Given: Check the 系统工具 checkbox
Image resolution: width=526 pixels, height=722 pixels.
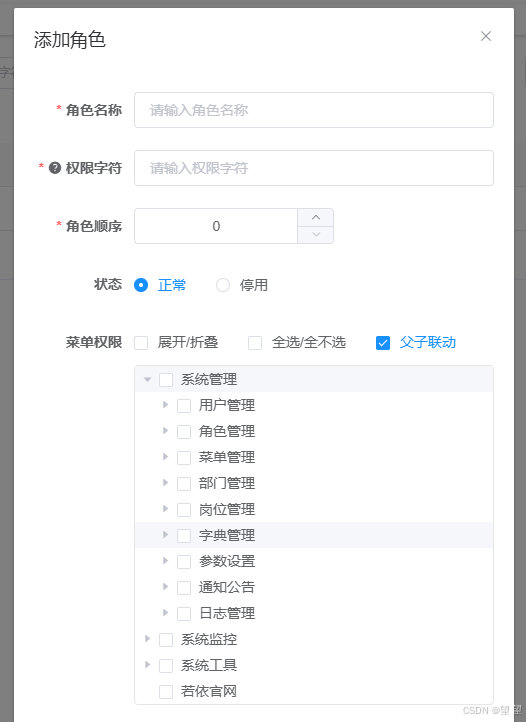Looking at the screenshot, I should (166, 666).
